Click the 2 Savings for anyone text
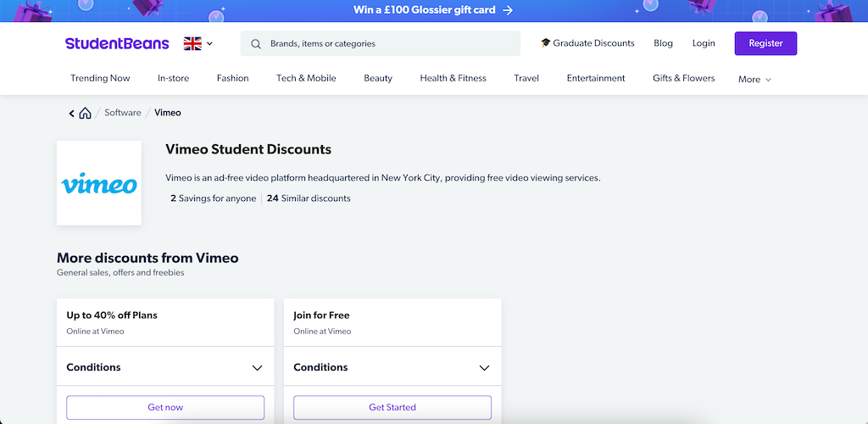The height and width of the screenshot is (424, 868). (x=213, y=198)
